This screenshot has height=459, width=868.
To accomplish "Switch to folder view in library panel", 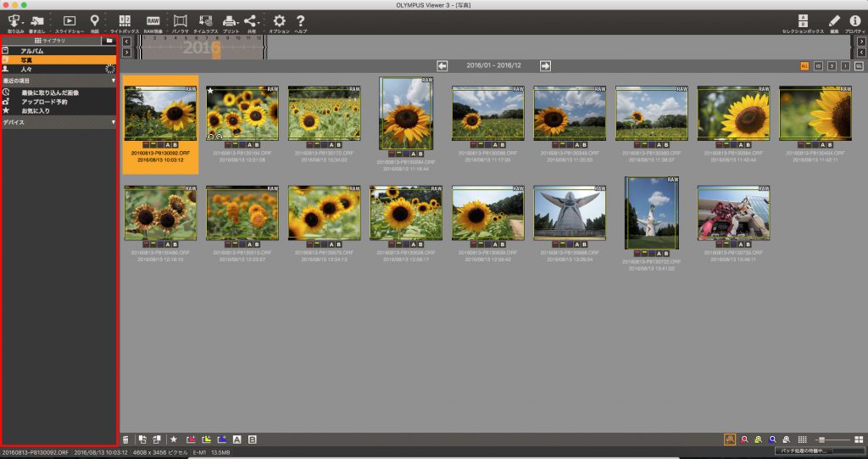I will pos(109,41).
